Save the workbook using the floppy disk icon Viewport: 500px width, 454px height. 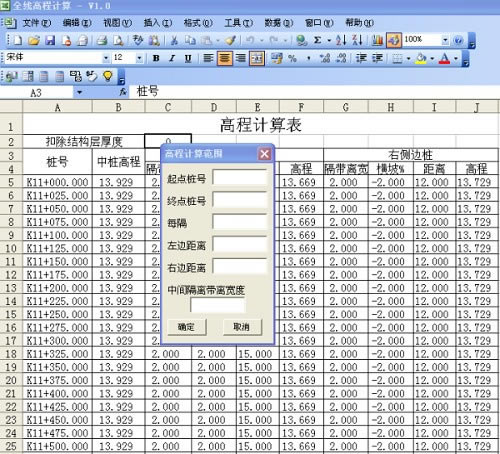click(50, 40)
